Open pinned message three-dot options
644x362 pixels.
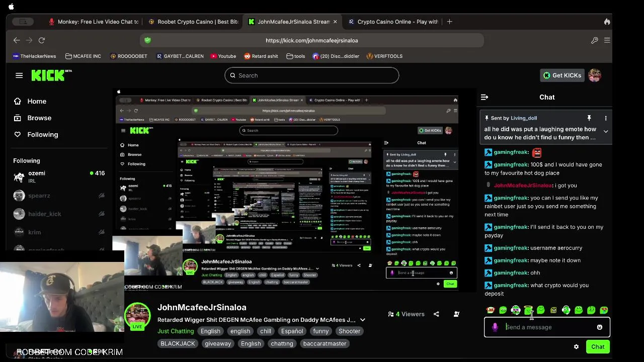point(606,118)
